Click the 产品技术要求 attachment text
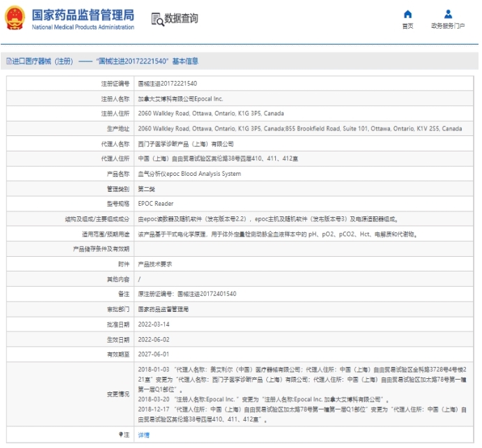 [154, 264]
